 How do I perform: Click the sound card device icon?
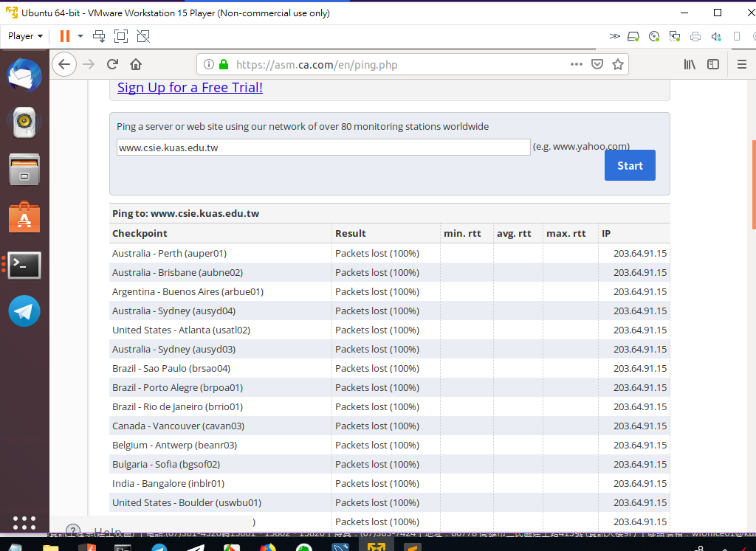tap(716, 36)
